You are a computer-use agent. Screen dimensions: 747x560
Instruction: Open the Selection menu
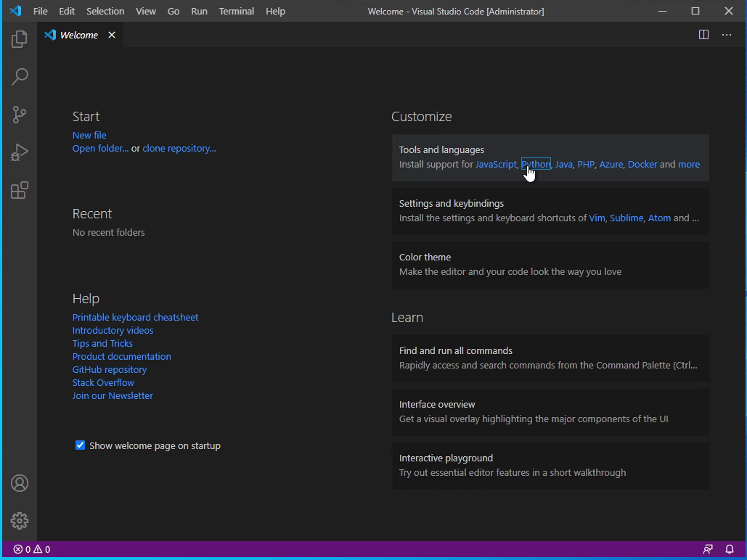pos(105,11)
